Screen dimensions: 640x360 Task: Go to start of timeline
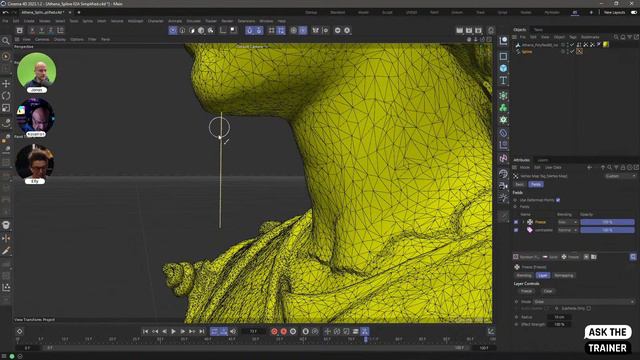(145, 331)
